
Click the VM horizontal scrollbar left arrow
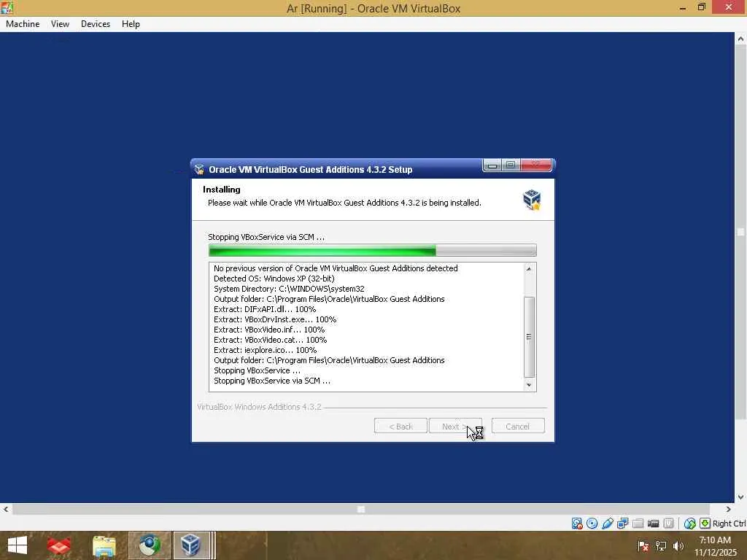[x=6, y=509]
